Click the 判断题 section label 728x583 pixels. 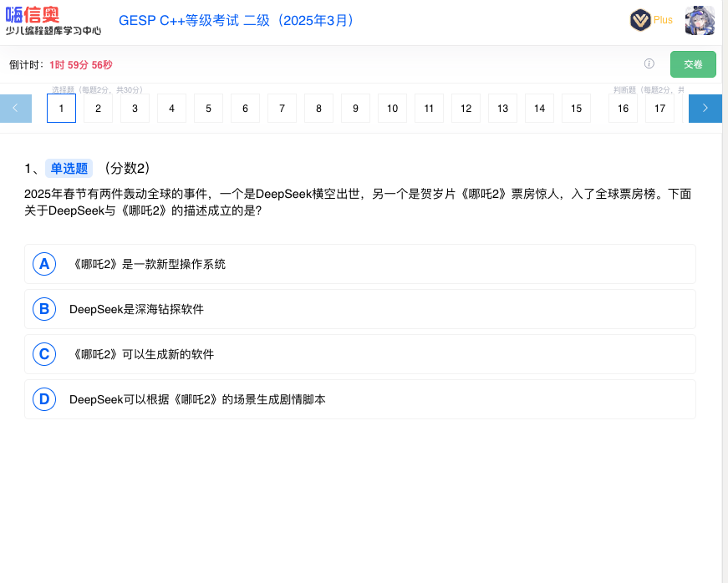649,89
